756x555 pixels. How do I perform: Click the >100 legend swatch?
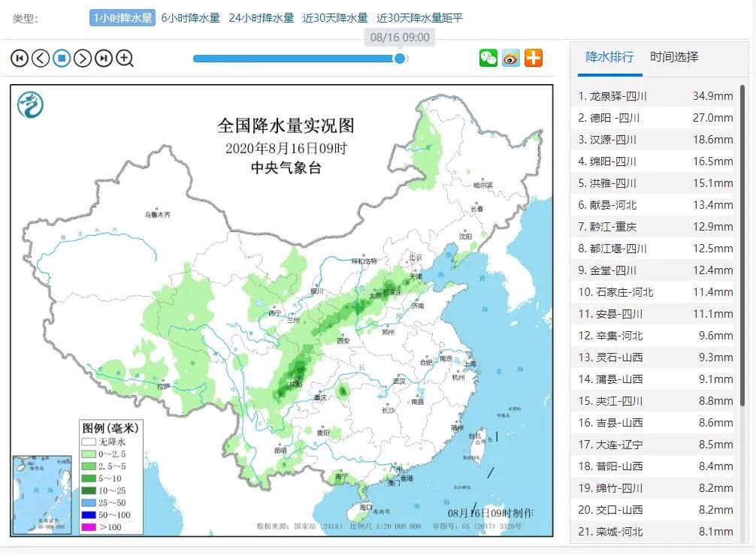pyautogui.click(x=89, y=527)
